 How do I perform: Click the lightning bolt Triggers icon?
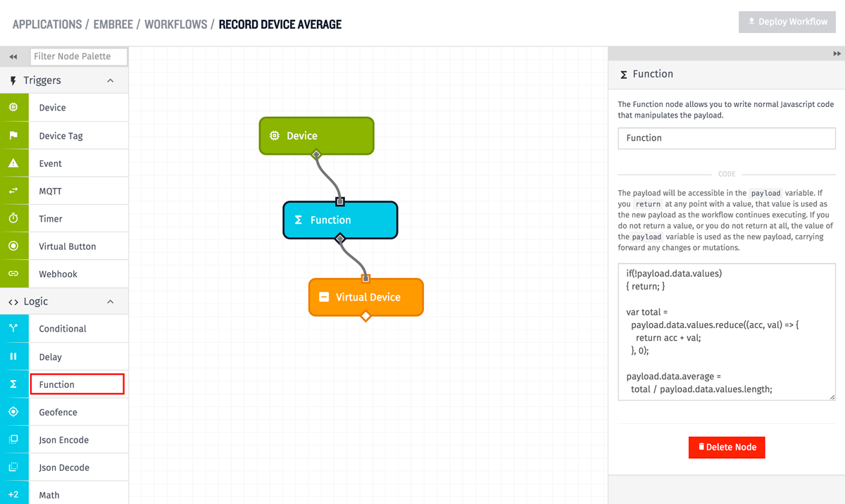[13, 80]
